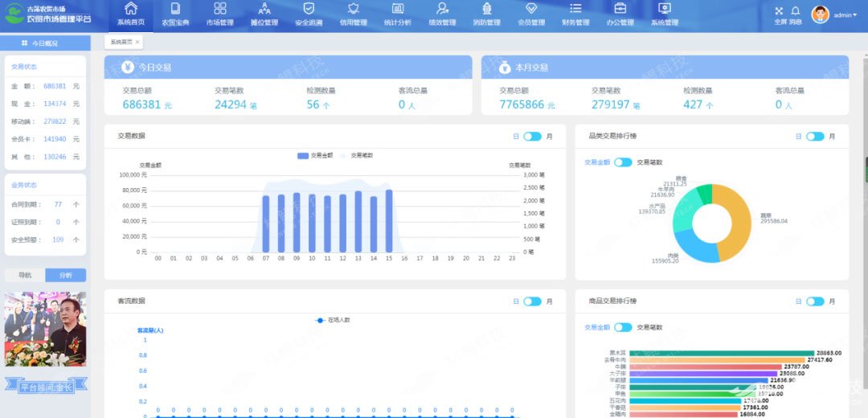
Task: Click the fullscreen 全屏 icon
Action: coord(779,11)
